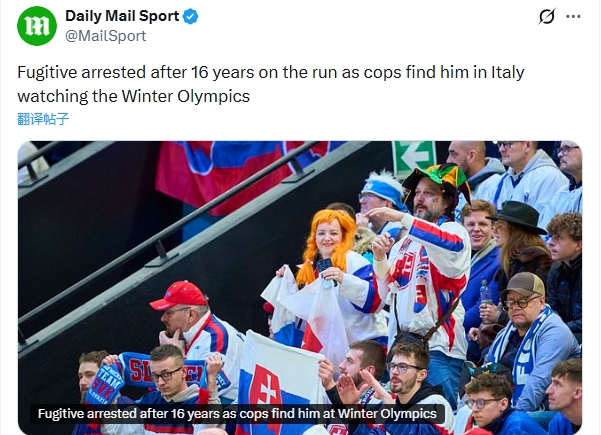The width and height of the screenshot is (601, 435).
Task: Click the green exit sign in the photo
Action: point(413,158)
